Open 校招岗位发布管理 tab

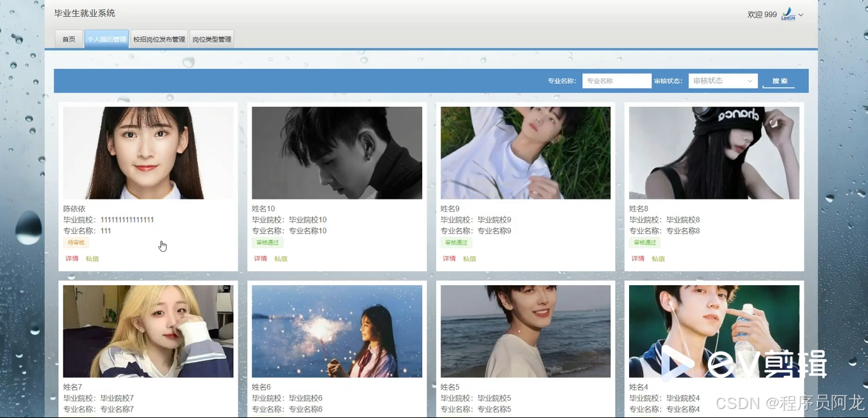point(159,39)
